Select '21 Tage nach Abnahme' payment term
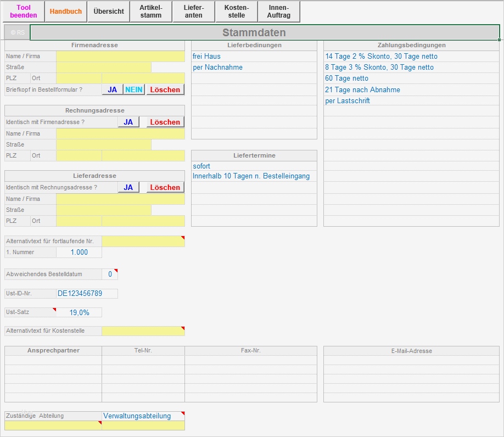Screen dimensions: 504x437 [x=411, y=89]
